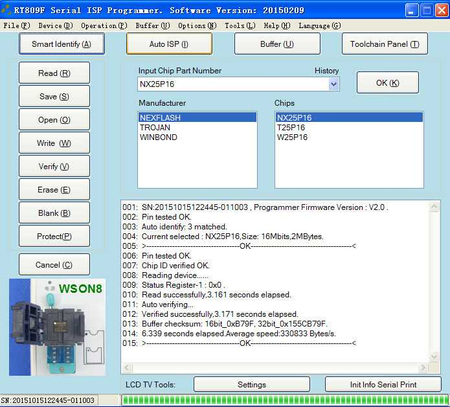Click the Read chip button
Screen dimensions: 450x407
pos(54,73)
